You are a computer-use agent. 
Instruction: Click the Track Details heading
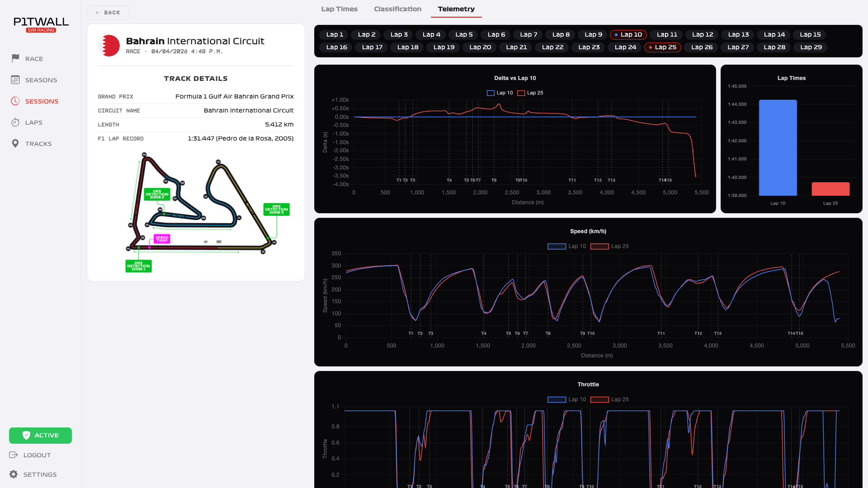coord(196,79)
